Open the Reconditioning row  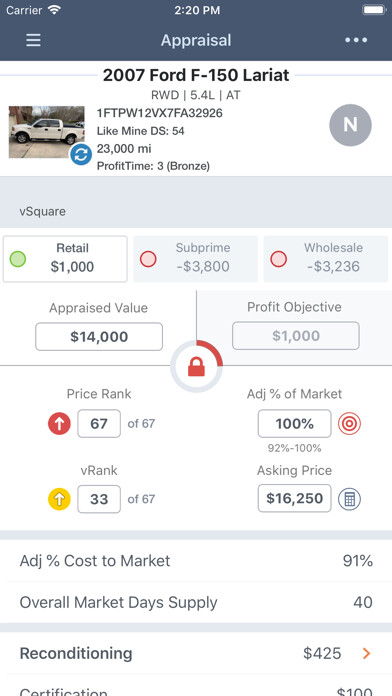196,653
